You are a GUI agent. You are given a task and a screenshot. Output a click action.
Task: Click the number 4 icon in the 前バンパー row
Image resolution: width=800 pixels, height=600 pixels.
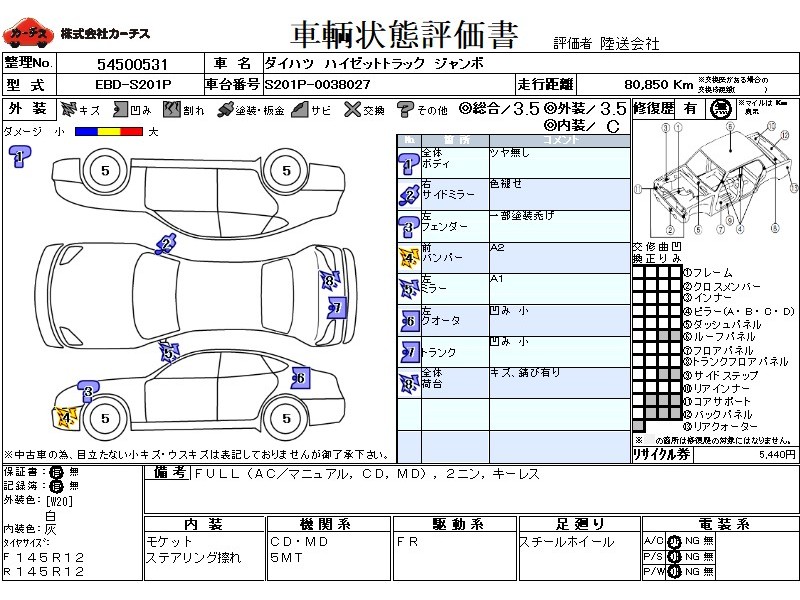point(409,258)
